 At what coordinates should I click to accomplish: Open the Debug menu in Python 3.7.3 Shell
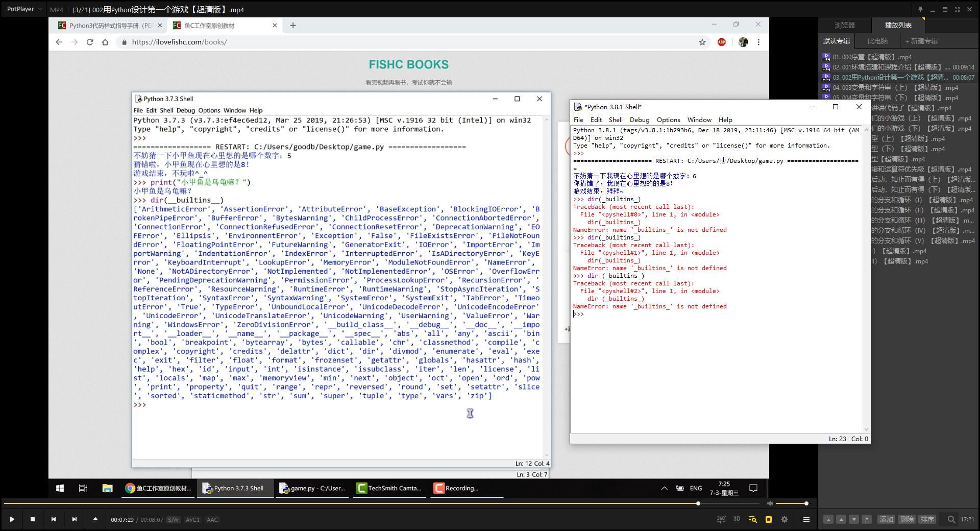pyautogui.click(x=186, y=110)
